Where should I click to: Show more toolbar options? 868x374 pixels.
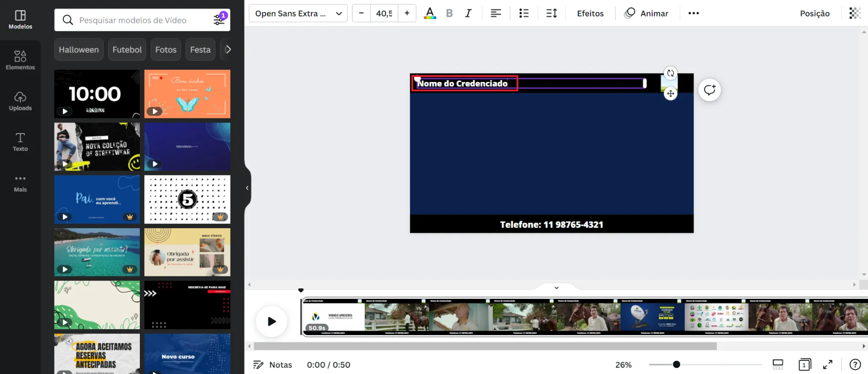point(693,14)
